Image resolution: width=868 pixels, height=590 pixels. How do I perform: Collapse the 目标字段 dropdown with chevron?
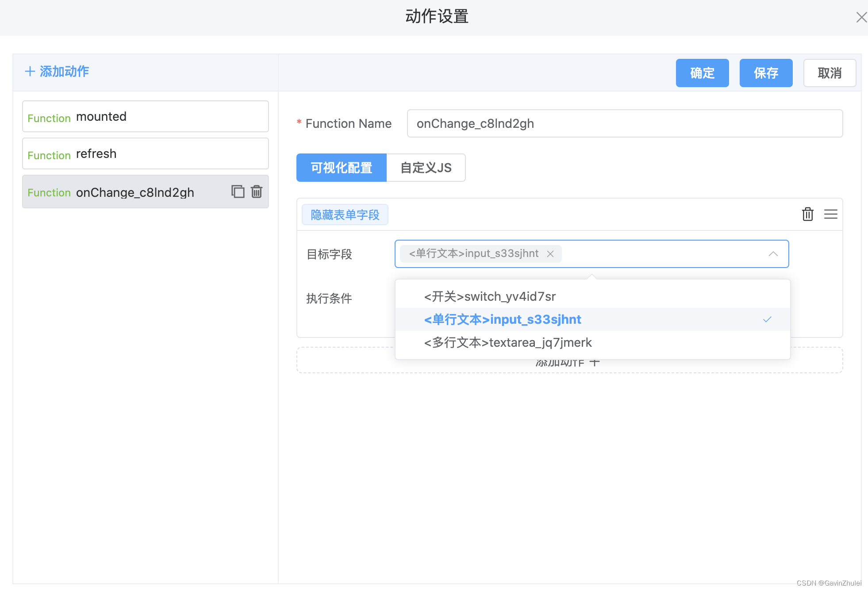[x=773, y=254]
